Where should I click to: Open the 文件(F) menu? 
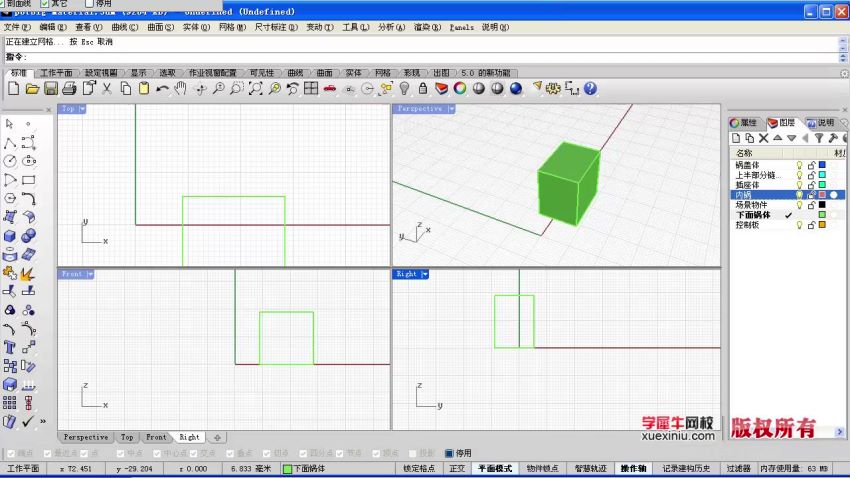(x=17, y=27)
